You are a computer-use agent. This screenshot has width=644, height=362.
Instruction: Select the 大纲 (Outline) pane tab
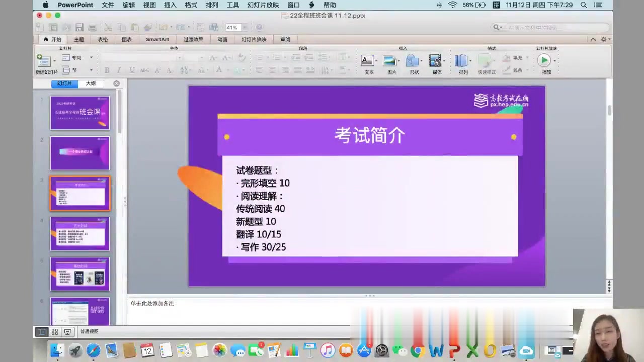pyautogui.click(x=91, y=83)
